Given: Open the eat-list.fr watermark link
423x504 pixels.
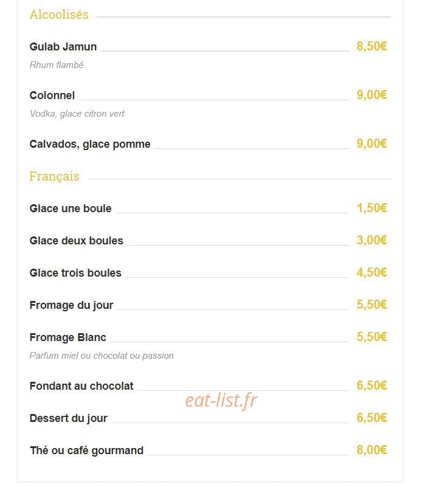Looking at the screenshot, I should (221, 401).
